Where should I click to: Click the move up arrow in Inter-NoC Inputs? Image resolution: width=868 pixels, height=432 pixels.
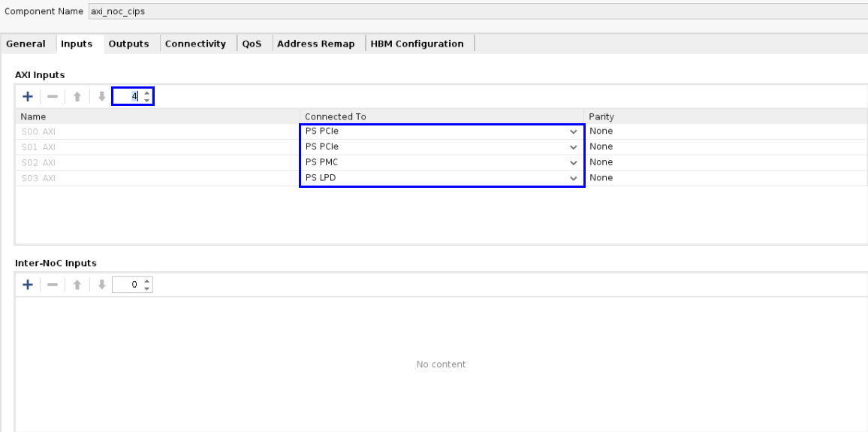[77, 285]
